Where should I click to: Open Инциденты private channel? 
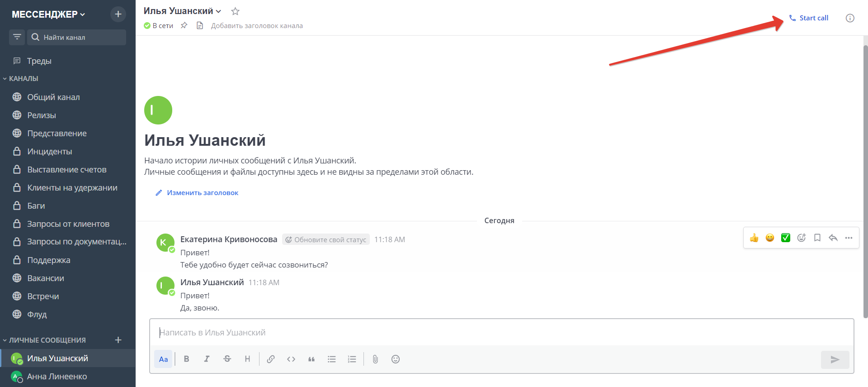coord(68,151)
